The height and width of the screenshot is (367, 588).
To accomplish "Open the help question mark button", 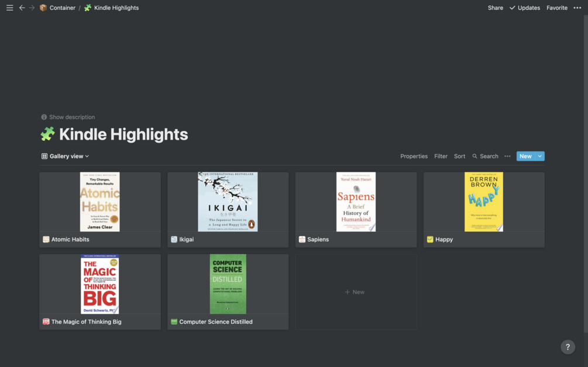I will click(x=568, y=347).
